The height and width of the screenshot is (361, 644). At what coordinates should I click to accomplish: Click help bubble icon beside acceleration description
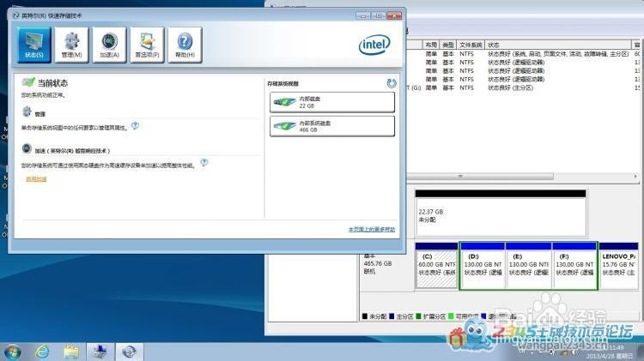[204, 162]
